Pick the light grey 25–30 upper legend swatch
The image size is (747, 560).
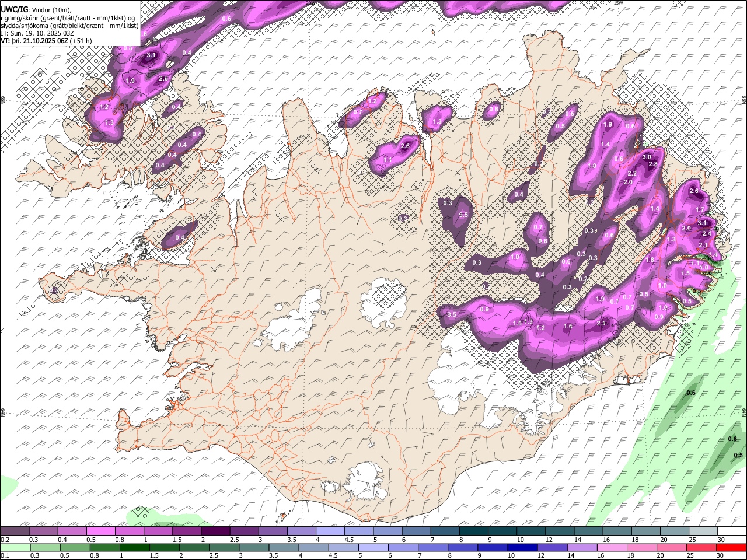[704, 531]
